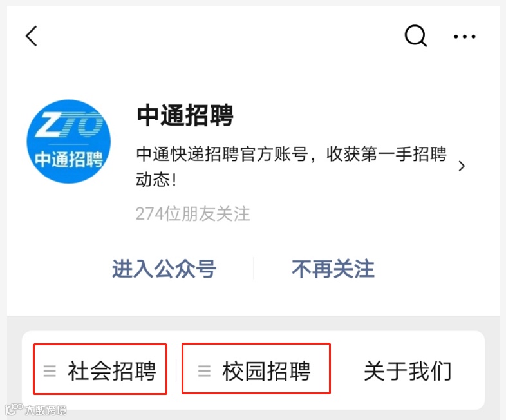Tap the 中通招聘 account title
Screen dimensions: 506x420
coord(185,115)
